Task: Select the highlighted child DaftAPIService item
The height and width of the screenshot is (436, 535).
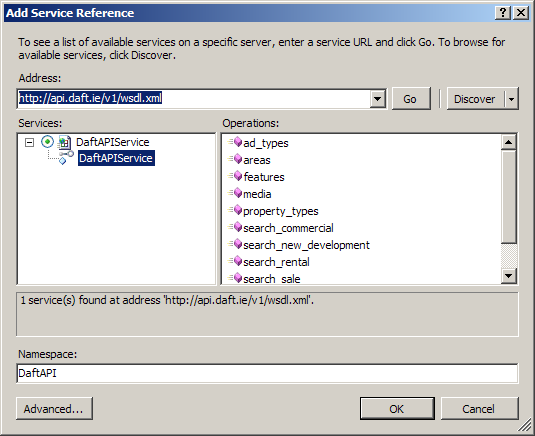Action: pyautogui.click(x=116, y=158)
